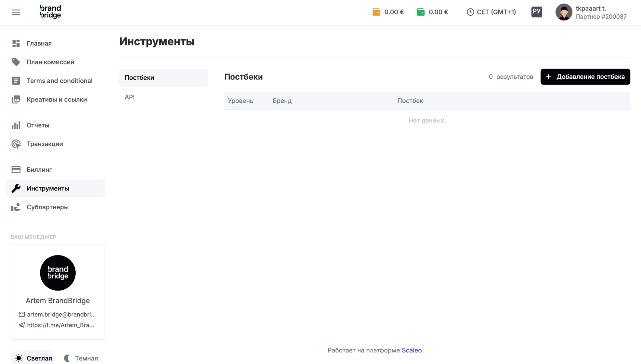The image size is (641, 364).
Task: Click the План комиссий tag icon
Action: pos(16,62)
